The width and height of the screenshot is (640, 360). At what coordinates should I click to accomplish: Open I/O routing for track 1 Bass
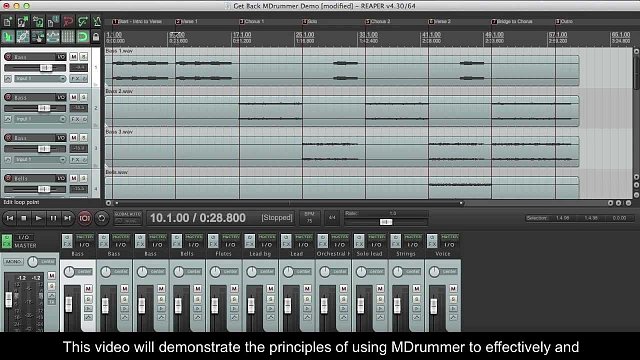tap(61, 57)
